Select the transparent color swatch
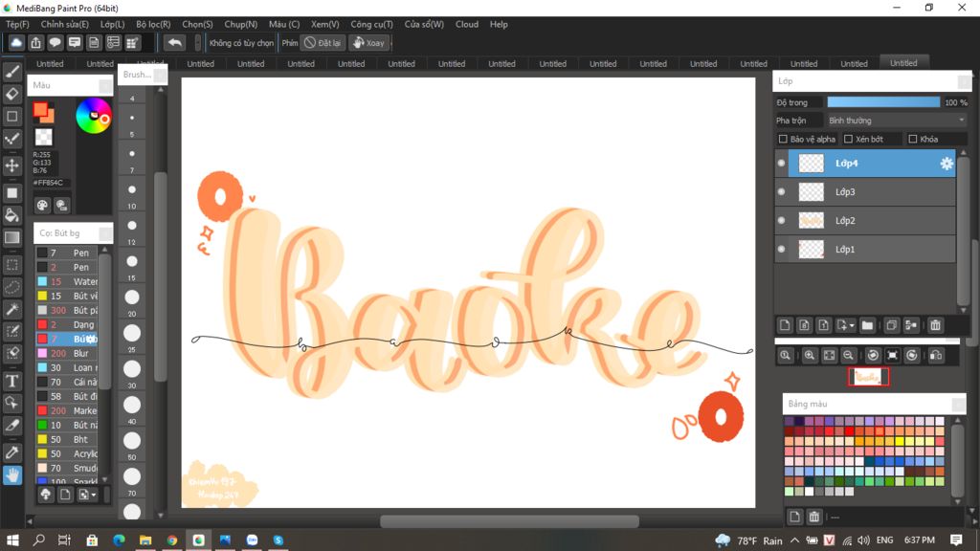Screen dimensions: 980x551 [x=43, y=136]
